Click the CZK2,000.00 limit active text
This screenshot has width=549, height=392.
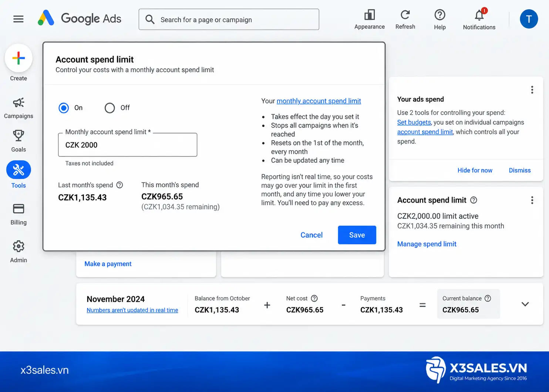[438, 216]
